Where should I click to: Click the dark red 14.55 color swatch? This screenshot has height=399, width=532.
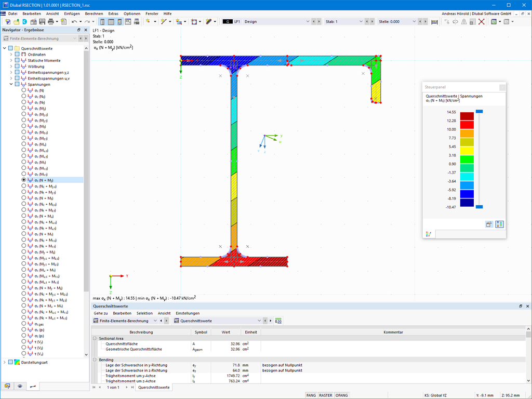pos(467,116)
